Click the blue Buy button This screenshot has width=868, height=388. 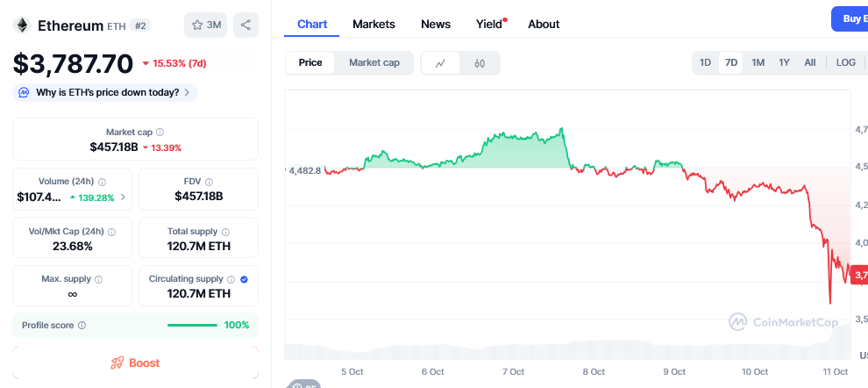click(850, 18)
